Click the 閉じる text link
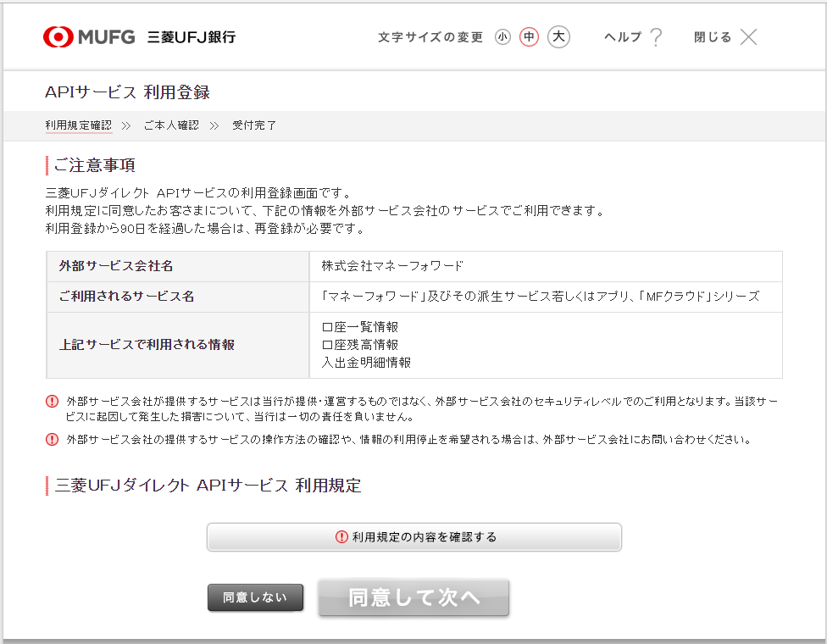 [x=713, y=37]
